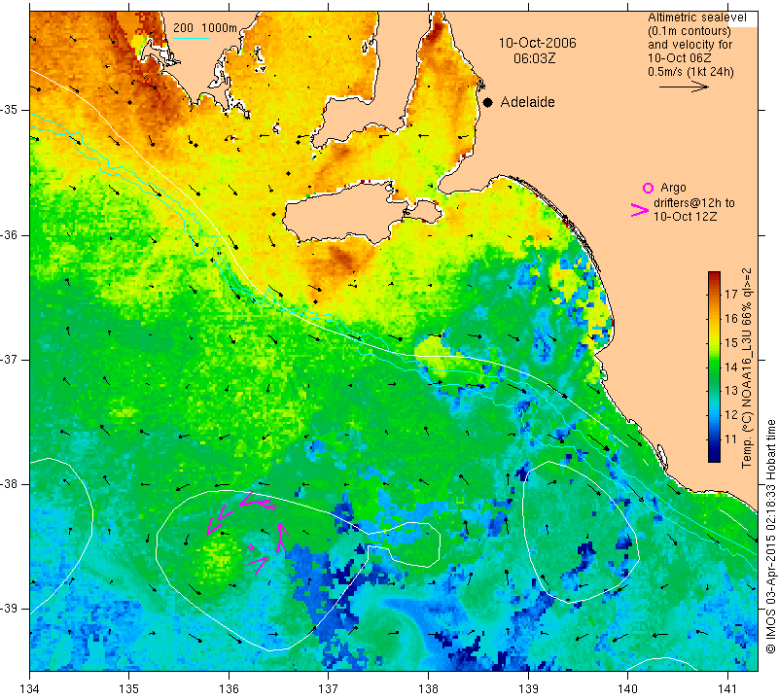Click the cyan bathymetry legend line

(x=191, y=38)
